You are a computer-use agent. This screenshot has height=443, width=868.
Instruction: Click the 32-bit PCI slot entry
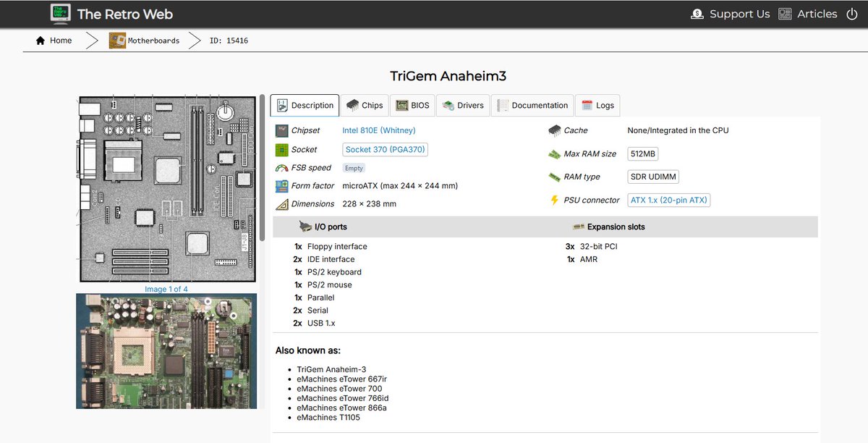click(x=599, y=247)
